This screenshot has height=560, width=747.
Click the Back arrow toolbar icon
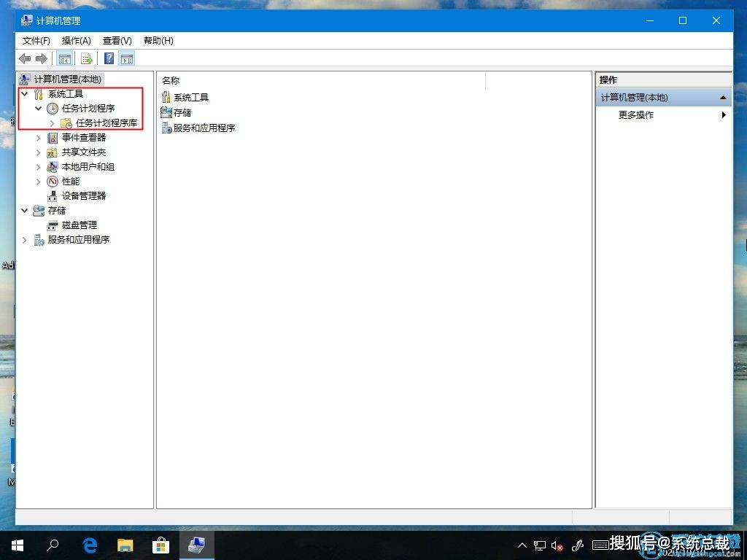[x=25, y=59]
